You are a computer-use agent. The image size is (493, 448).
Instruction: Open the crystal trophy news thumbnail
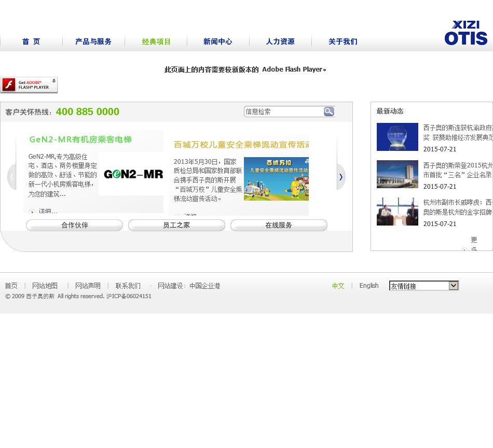[398, 137]
